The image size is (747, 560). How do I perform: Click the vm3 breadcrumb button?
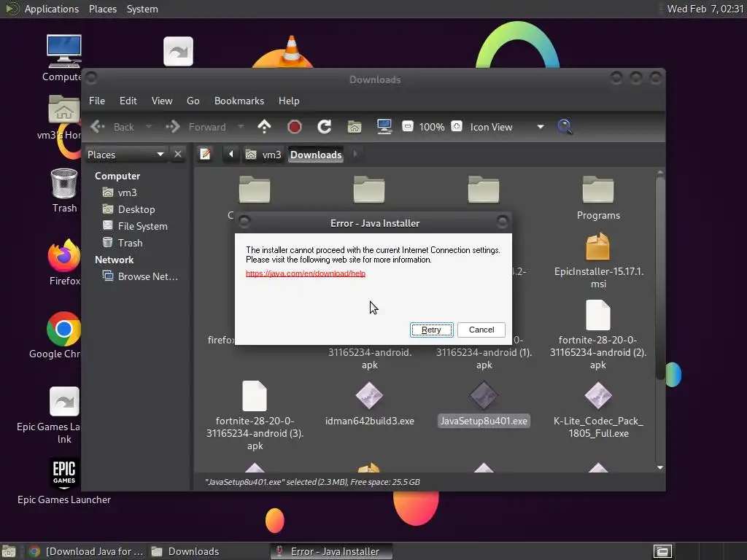[x=263, y=155]
